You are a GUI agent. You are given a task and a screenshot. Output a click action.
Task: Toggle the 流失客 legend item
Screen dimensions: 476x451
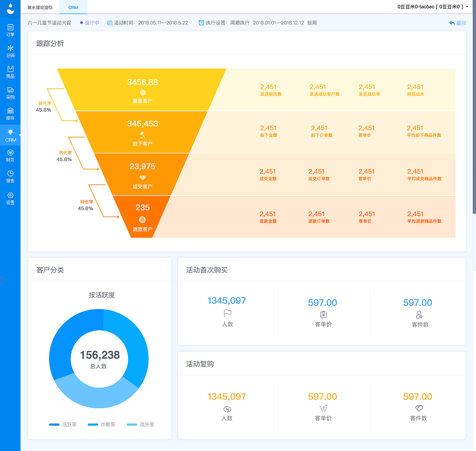(x=147, y=424)
